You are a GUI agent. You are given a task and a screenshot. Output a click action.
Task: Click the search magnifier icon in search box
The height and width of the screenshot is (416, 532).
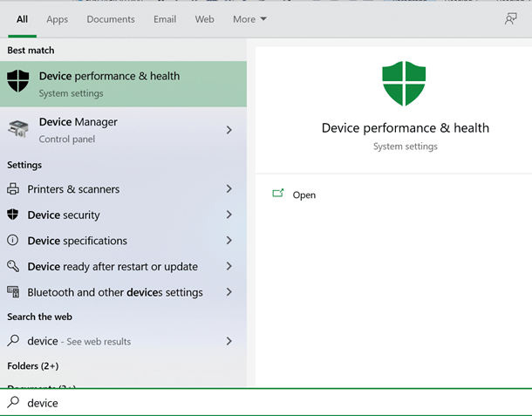tap(14, 402)
